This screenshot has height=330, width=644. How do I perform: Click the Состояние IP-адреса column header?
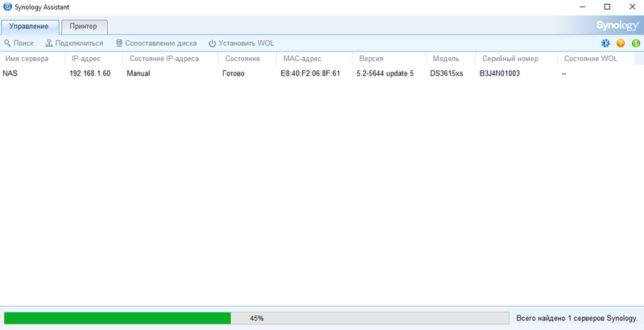pos(164,59)
